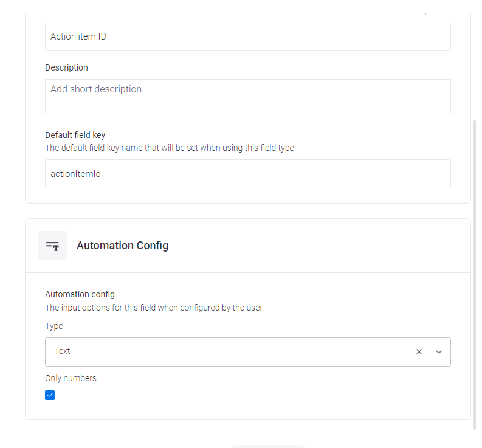Image resolution: width=482 pixels, height=448 pixels.
Task: Click the Type field label
Action: tap(54, 326)
